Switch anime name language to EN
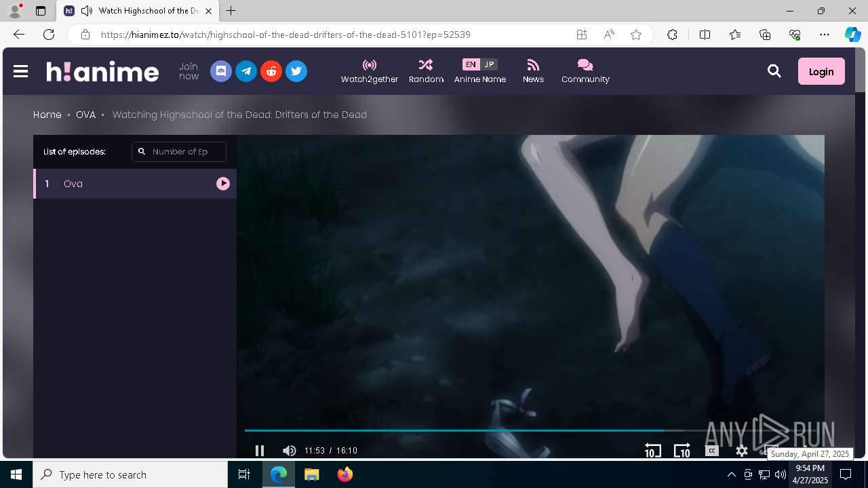Viewport: 868px width, 488px height. point(471,64)
